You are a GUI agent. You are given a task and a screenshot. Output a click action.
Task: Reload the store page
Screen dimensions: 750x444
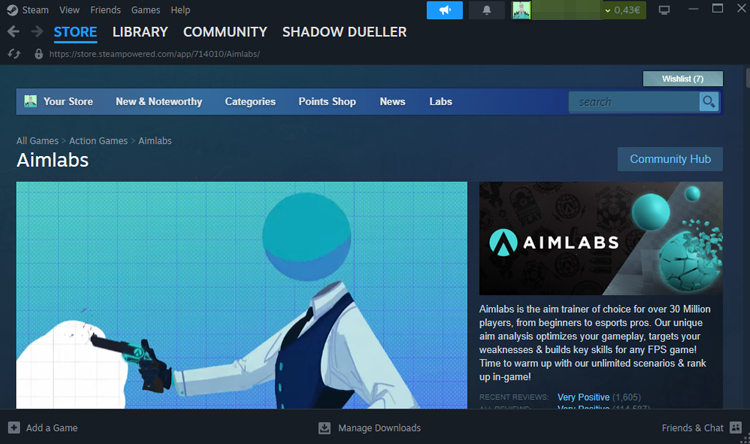pos(14,54)
